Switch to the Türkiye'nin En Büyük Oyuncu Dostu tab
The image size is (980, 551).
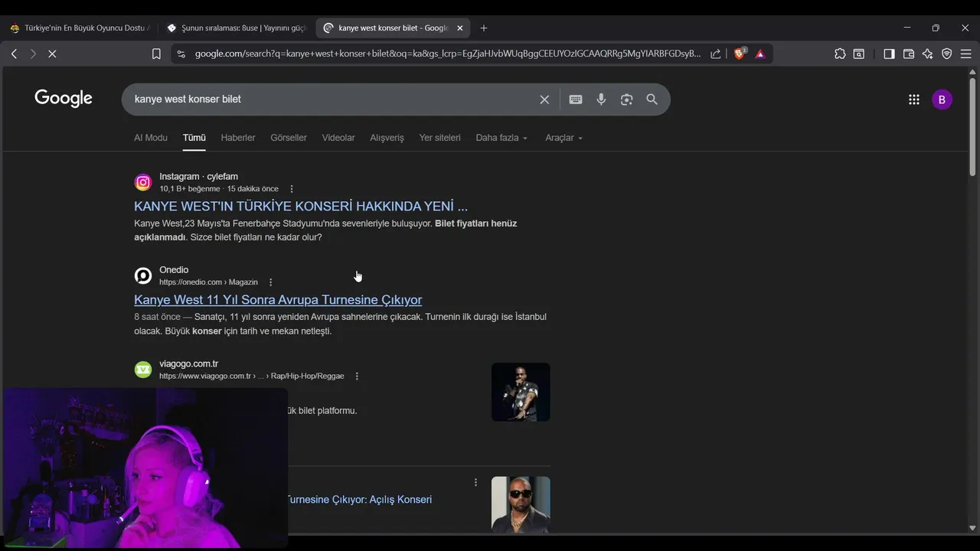[80, 28]
